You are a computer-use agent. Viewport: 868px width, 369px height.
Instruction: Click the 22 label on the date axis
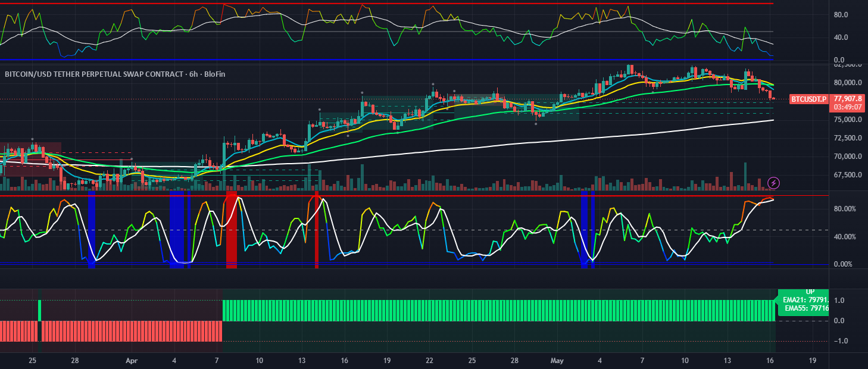tap(429, 361)
